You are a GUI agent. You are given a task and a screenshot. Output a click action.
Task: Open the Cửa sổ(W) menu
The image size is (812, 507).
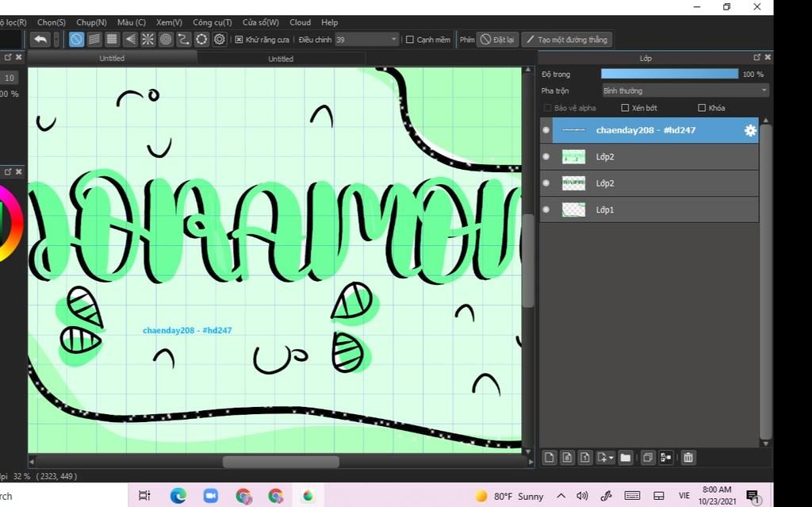[260, 22]
